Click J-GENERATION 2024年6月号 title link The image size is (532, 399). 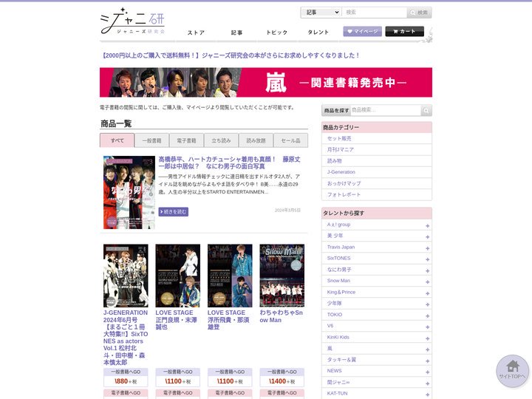tap(126, 337)
